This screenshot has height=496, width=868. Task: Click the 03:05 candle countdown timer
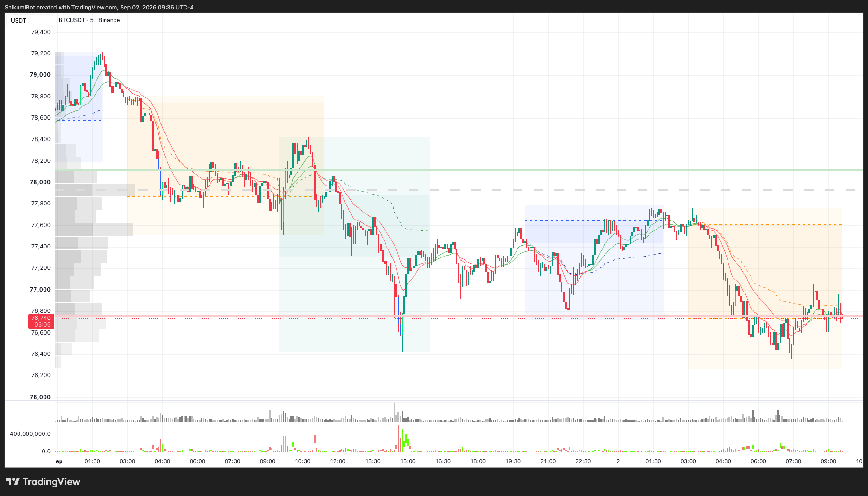pyautogui.click(x=43, y=325)
